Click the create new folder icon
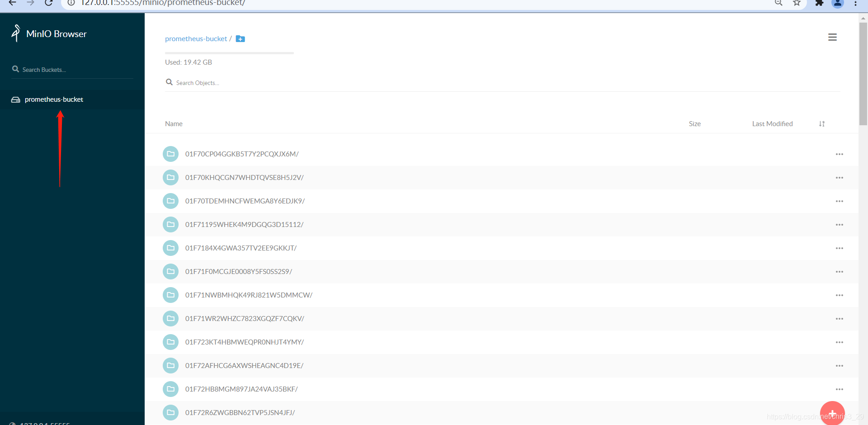This screenshot has width=868, height=425. [241, 39]
